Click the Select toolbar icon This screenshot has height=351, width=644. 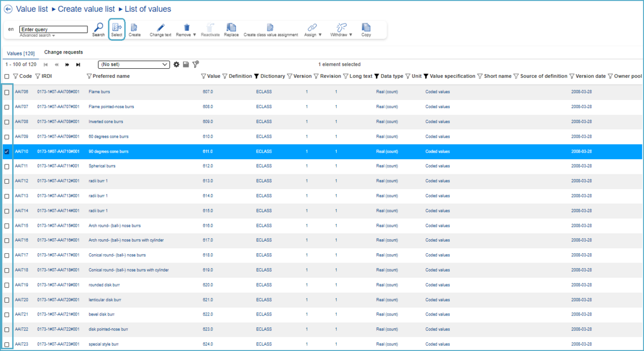(117, 27)
